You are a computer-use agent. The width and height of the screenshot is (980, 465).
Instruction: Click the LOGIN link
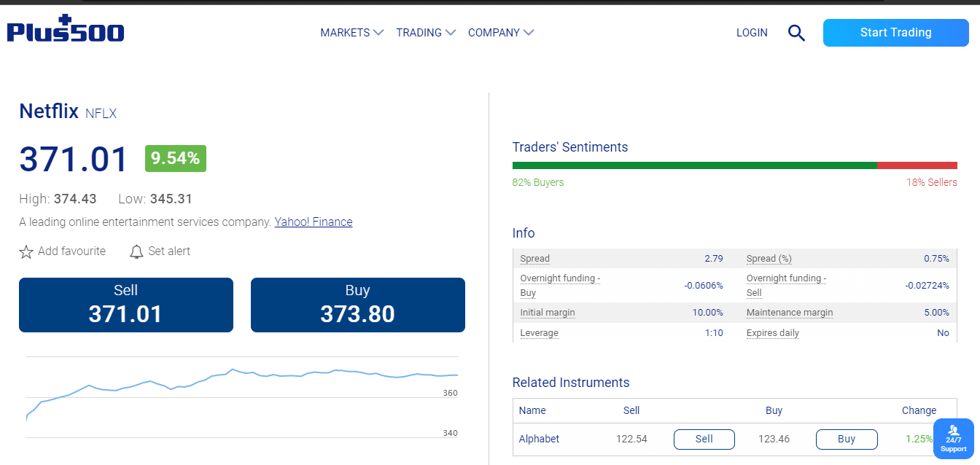tap(752, 33)
